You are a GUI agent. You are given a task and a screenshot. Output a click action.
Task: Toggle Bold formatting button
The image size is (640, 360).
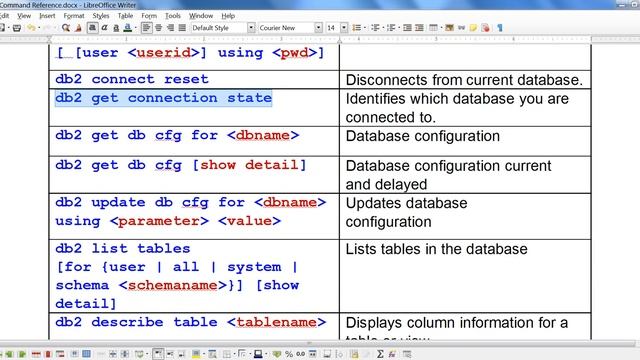click(93, 28)
